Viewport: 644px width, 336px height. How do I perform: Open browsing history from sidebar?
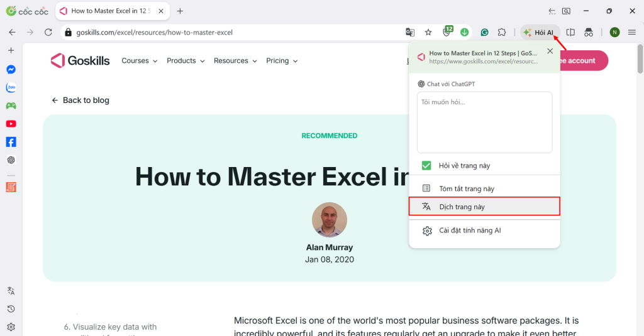coord(11,309)
